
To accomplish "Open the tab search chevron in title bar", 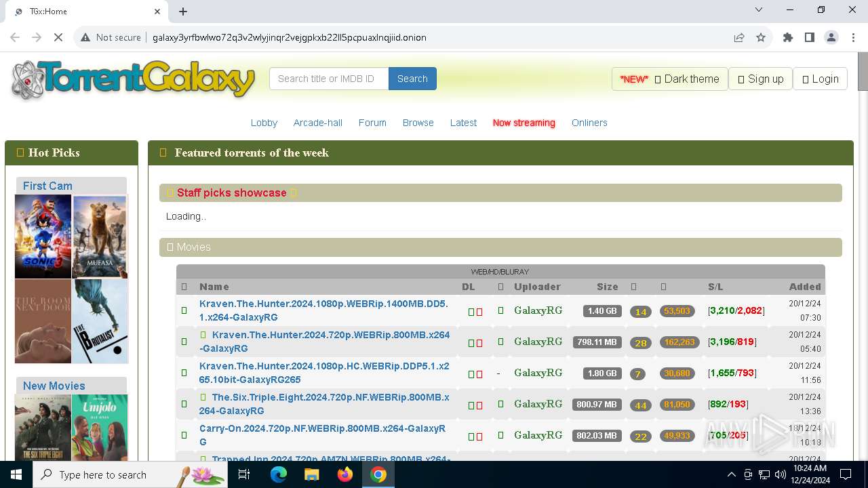I will 759,9.
